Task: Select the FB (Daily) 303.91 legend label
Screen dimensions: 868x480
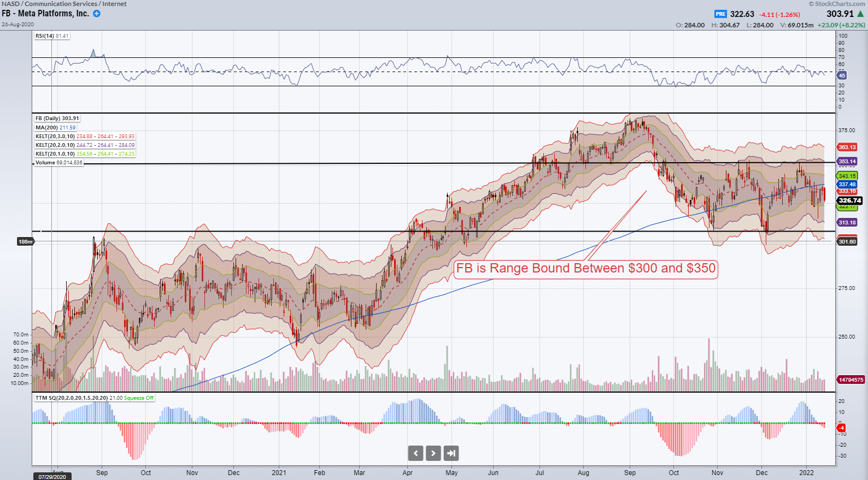Action: click(57, 118)
